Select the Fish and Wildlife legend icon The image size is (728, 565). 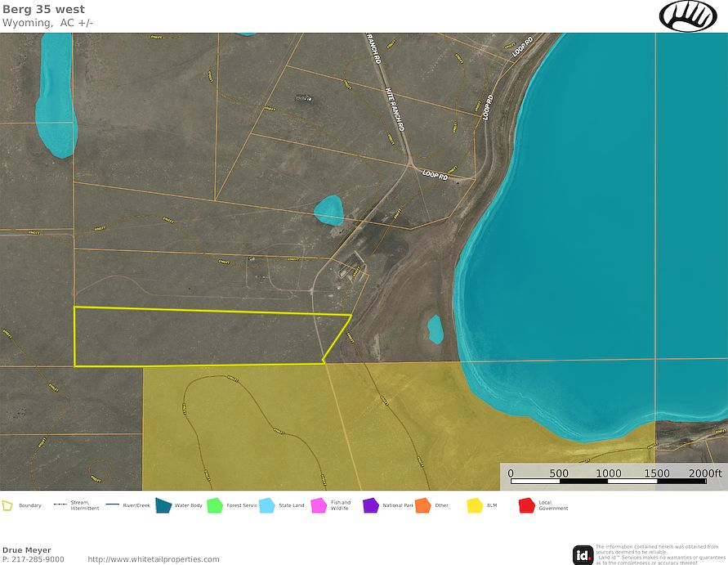click(x=319, y=504)
